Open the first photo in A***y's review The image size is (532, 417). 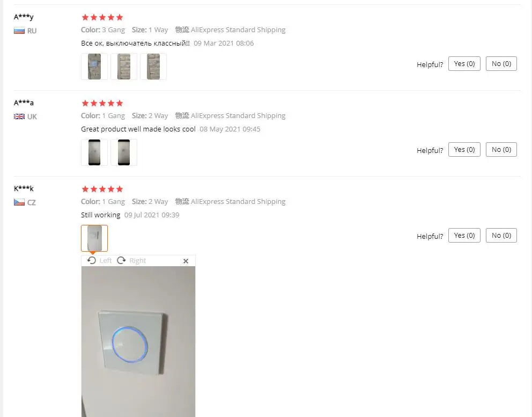tap(94, 66)
